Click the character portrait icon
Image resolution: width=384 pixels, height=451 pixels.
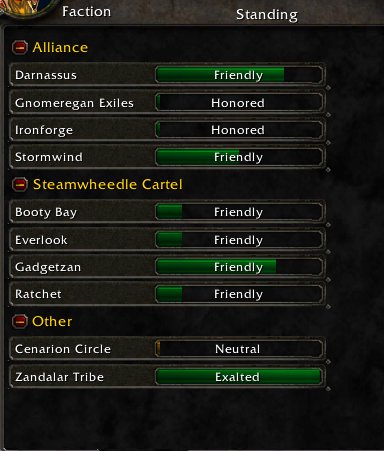23,8
